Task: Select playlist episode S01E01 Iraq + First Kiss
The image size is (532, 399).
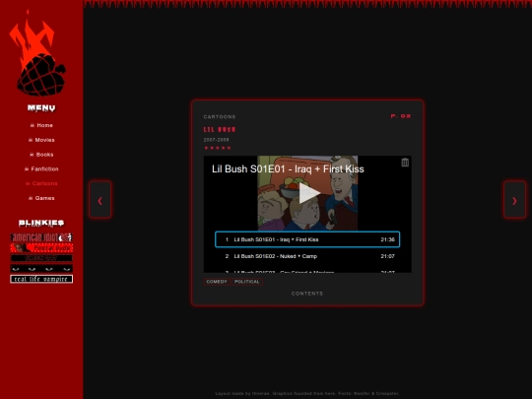Action: [x=307, y=239]
